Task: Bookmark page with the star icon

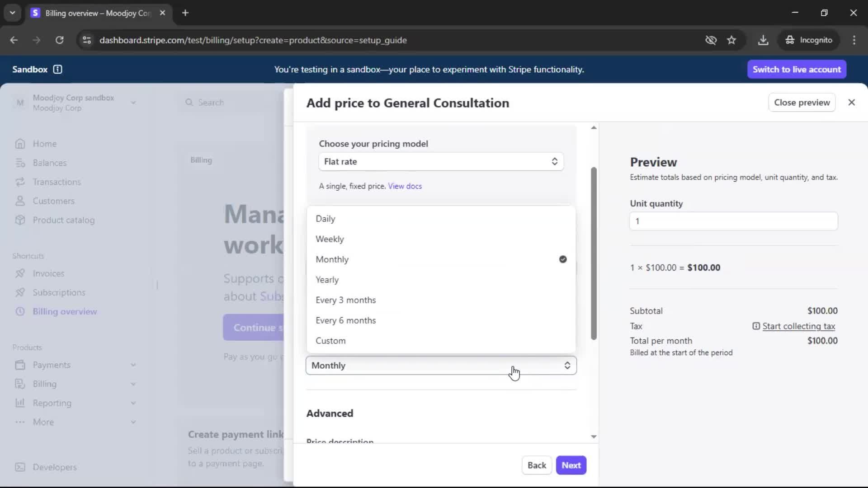Action: coord(731,40)
